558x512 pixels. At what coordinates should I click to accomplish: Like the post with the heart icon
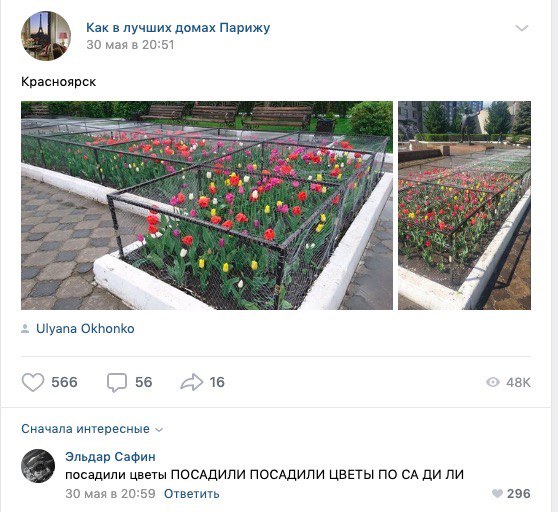click(33, 382)
